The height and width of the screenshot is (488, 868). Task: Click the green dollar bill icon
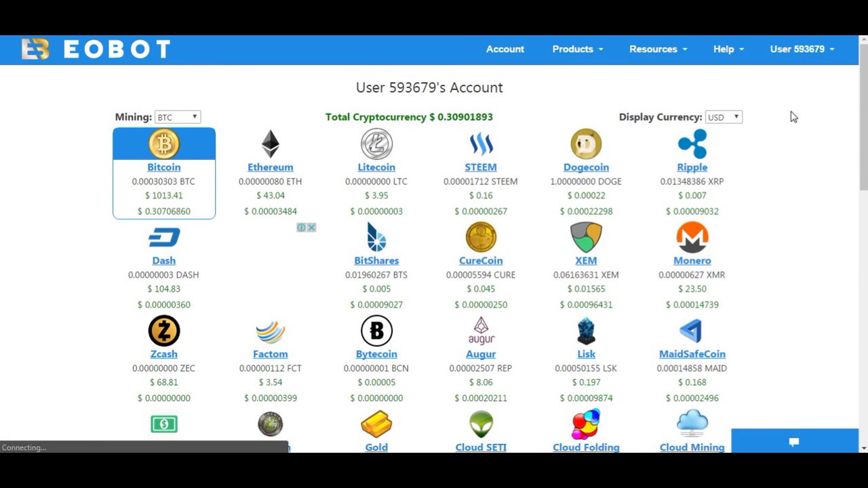(x=164, y=424)
